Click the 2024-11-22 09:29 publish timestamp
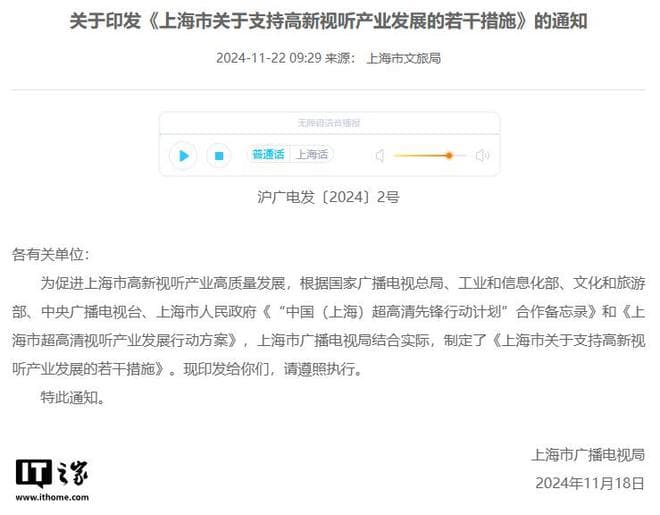Viewport: 660px width, 515px height. pyautogui.click(x=269, y=58)
